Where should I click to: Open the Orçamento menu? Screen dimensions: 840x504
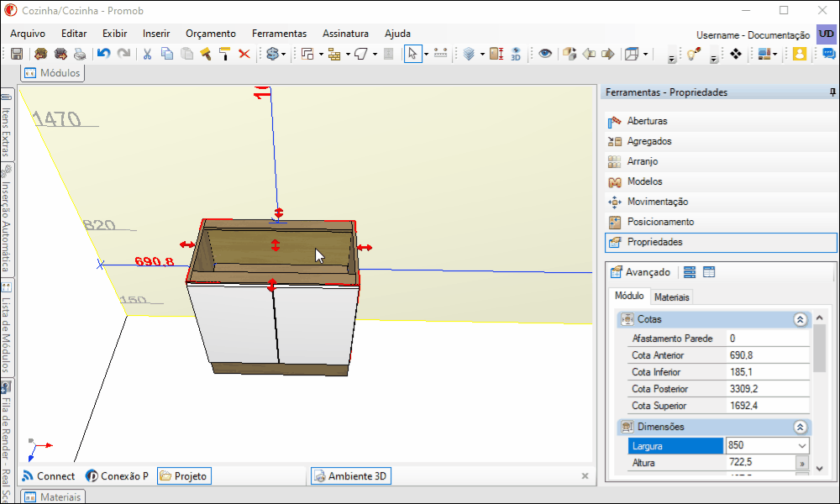click(x=211, y=34)
